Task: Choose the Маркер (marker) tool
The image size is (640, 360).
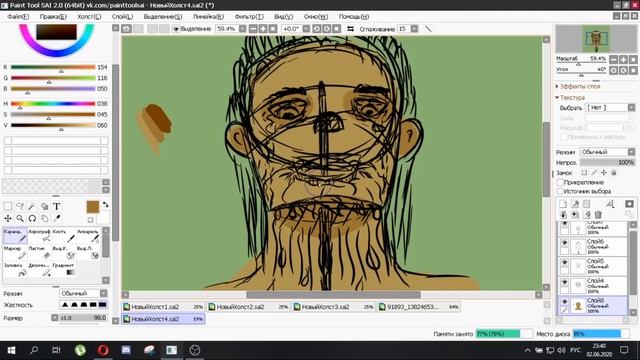Action: pos(15,252)
